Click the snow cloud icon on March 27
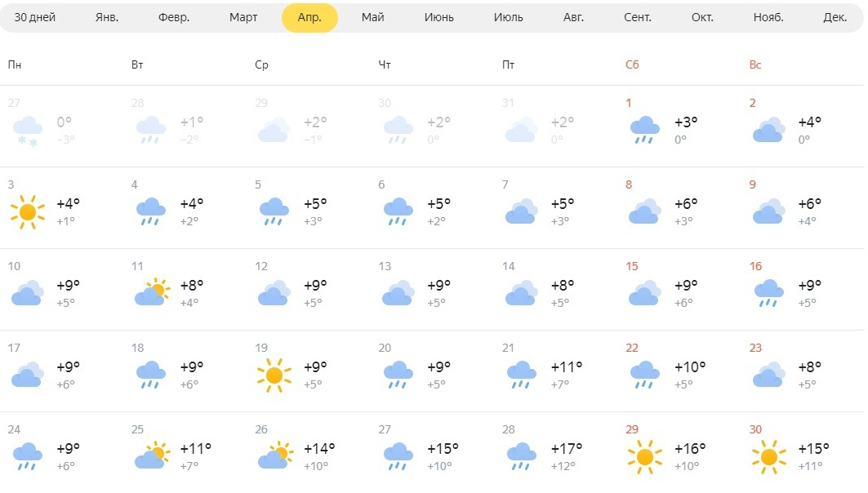This screenshot has width=868, height=493. (27, 131)
